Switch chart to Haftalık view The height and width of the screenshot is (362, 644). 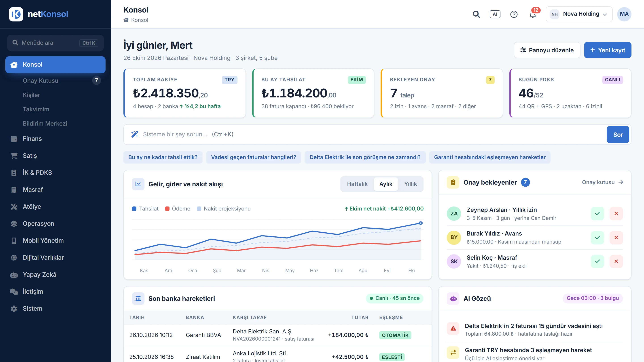[x=357, y=184]
